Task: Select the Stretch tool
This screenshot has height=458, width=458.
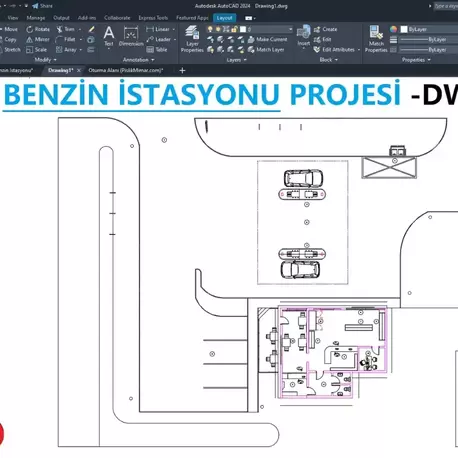Action: point(10,50)
